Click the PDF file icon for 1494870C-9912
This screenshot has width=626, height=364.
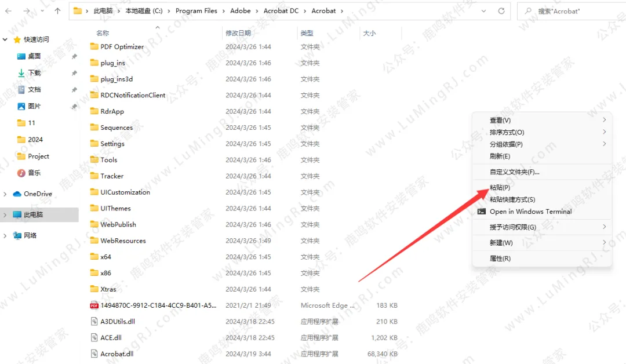point(94,305)
